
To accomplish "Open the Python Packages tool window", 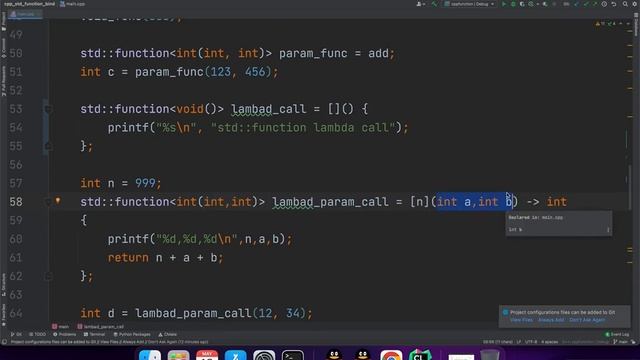I will pos(132,334).
